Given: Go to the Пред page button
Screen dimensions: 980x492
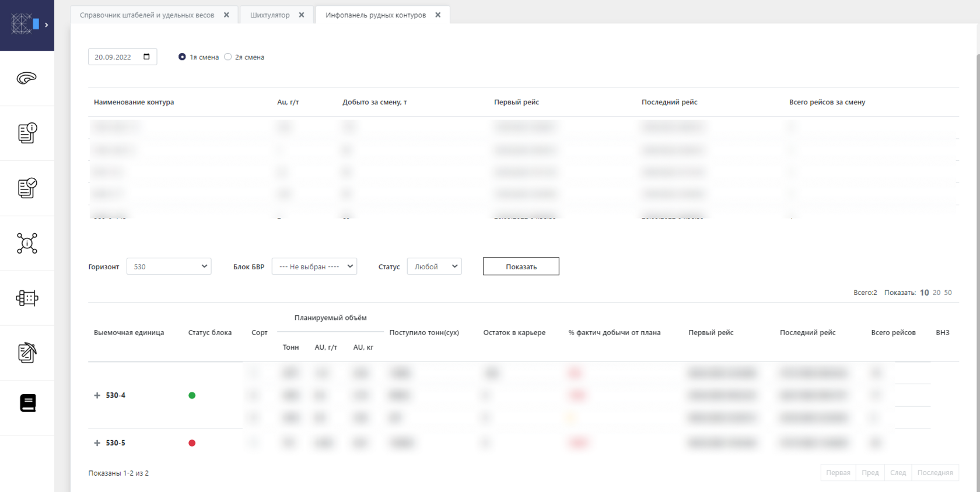Looking at the screenshot, I should tap(870, 473).
